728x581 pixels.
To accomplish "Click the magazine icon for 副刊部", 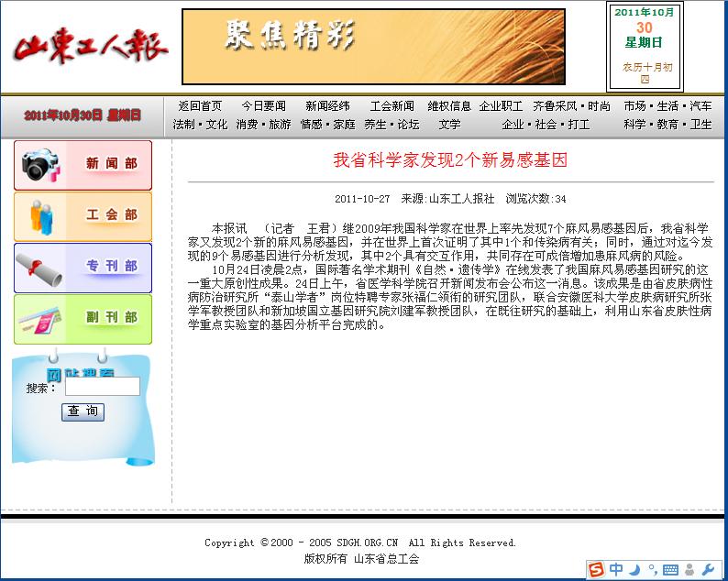I will pos(39,319).
